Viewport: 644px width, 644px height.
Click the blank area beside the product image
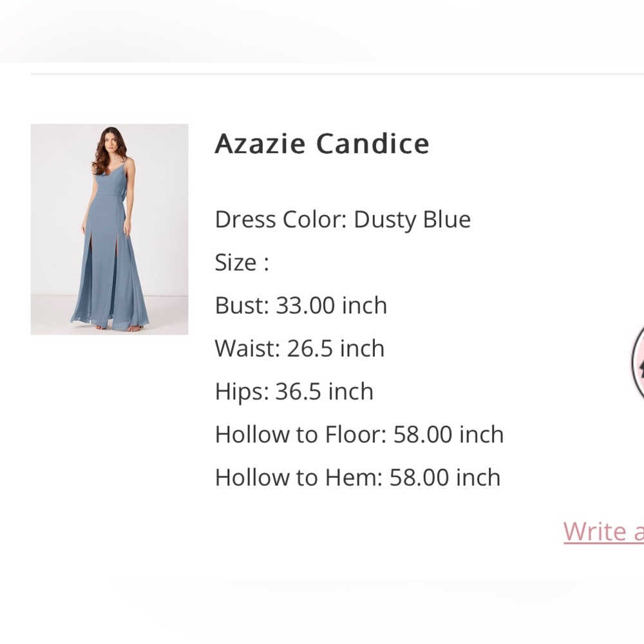[109, 419]
